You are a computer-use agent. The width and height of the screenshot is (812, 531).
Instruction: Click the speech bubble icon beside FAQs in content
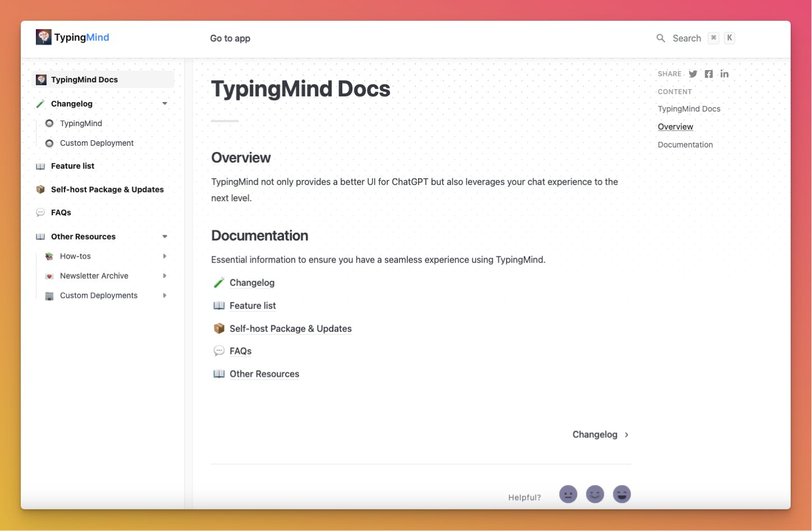[219, 351]
